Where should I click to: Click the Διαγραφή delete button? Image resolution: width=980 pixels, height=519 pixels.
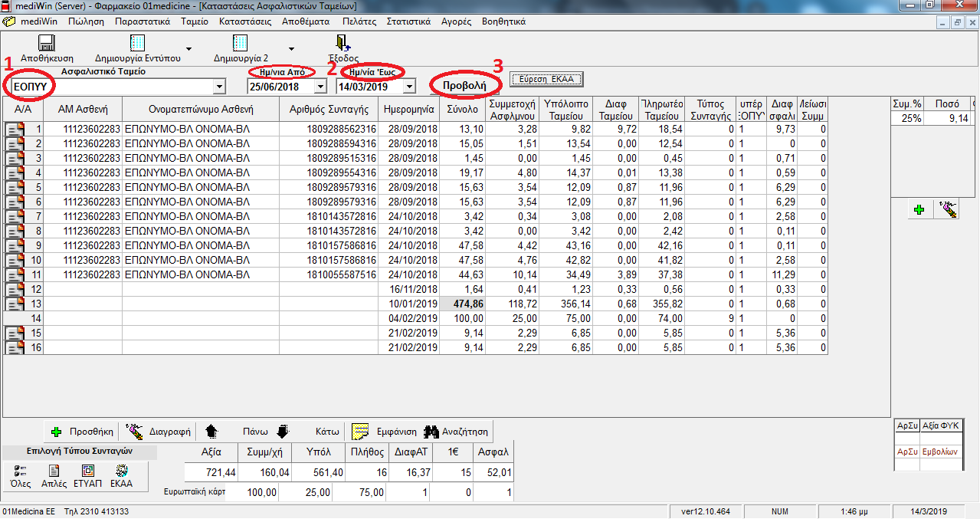[x=159, y=431]
